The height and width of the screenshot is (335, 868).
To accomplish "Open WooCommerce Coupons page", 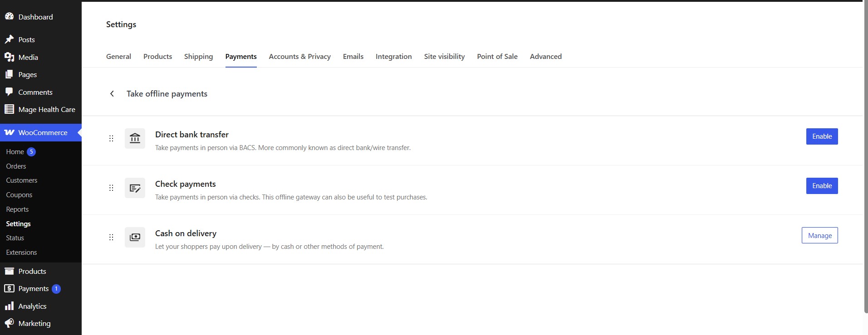I will point(19,195).
